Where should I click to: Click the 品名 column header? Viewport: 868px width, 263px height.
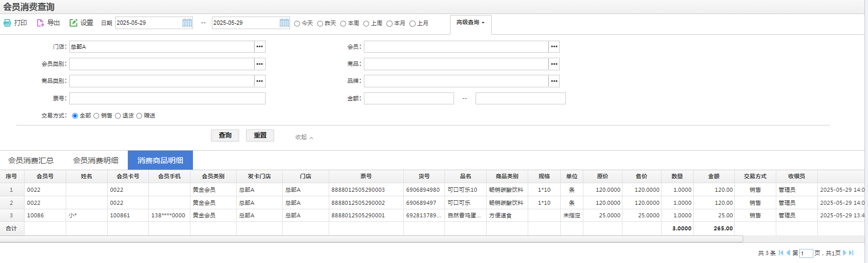click(466, 177)
